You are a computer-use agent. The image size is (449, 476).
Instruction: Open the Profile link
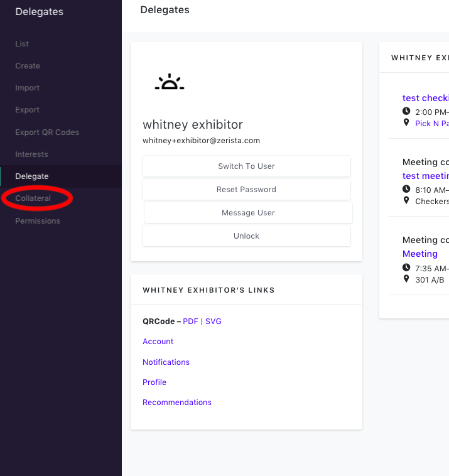coord(154,382)
